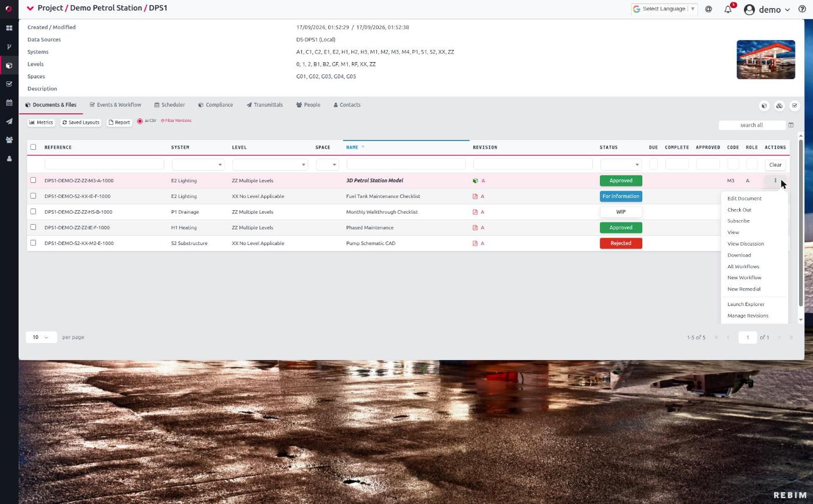Collapse project header using red chevron
813x504 pixels.
(30, 8)
